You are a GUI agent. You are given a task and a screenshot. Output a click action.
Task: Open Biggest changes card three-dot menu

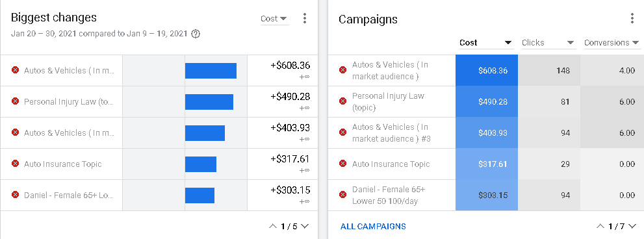(304, 18)
